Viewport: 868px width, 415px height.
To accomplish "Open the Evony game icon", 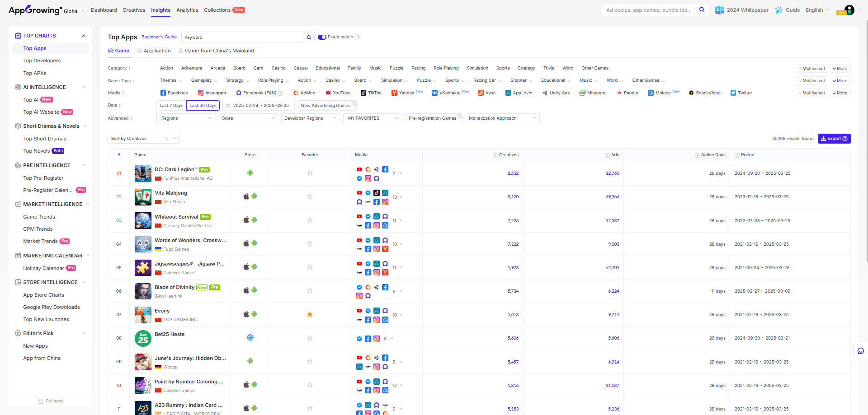I will pos(143,315).
